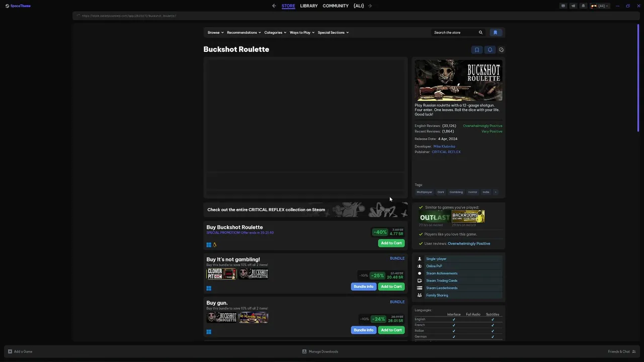Open Friends & Chat icon
The image size is (644, 362).
[x=634, y=351]
